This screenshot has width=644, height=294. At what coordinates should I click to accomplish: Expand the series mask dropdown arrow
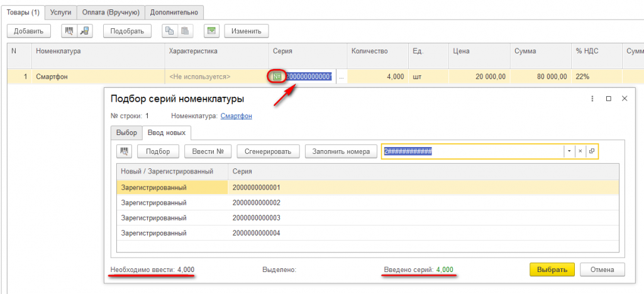pos(570,151)
